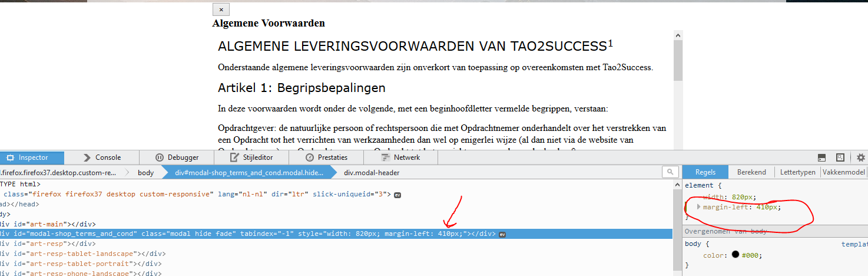The height and width of the screenshot is (276, 868).
Task: Click the Overgenomen van body header
Action: (x=726, y=231)
